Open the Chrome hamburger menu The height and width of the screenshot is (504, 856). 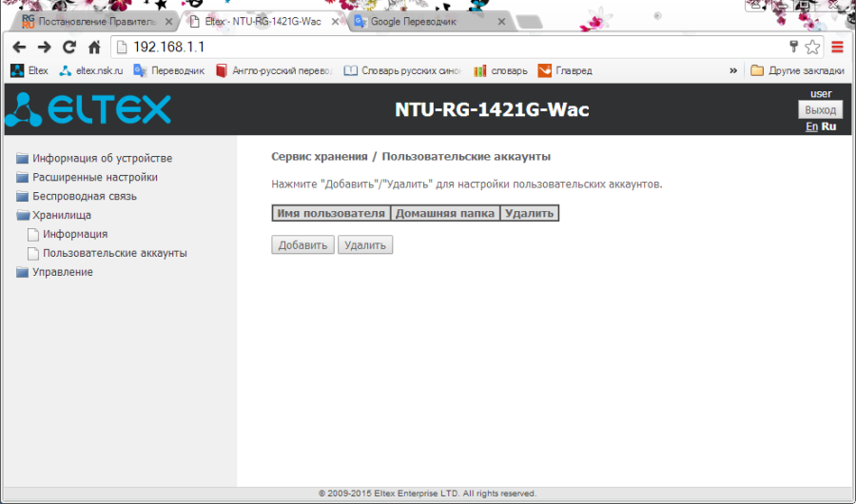[x=837, y=48]
